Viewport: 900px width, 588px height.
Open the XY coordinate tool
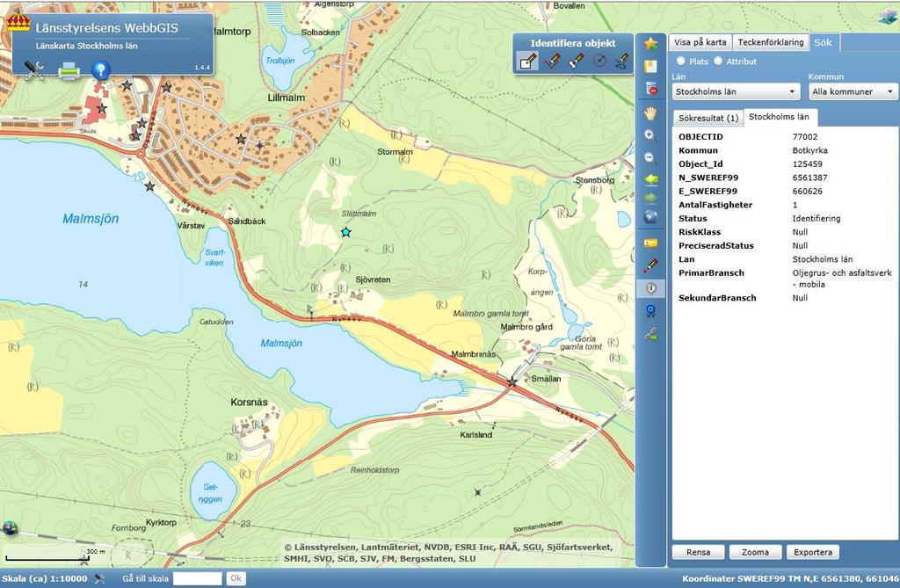(650, 310)
